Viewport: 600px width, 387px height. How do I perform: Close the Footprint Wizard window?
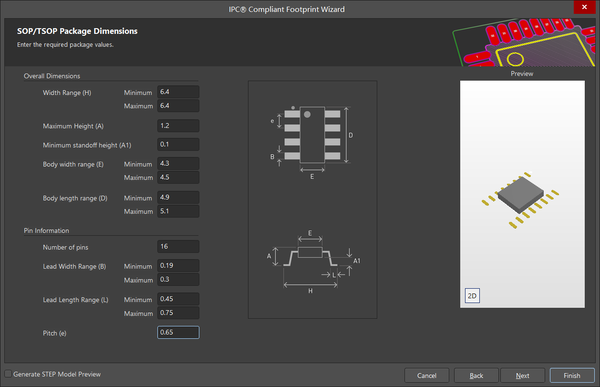point(584,7)
